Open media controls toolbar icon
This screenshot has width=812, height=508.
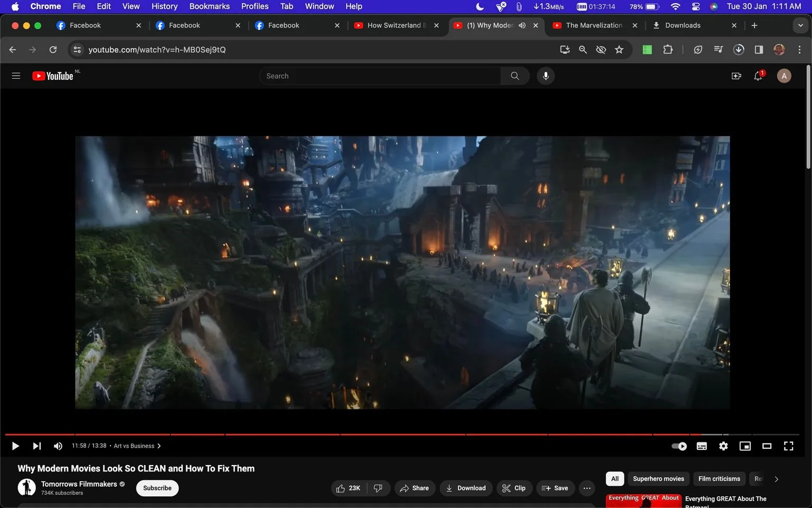[x=718, y=50]
